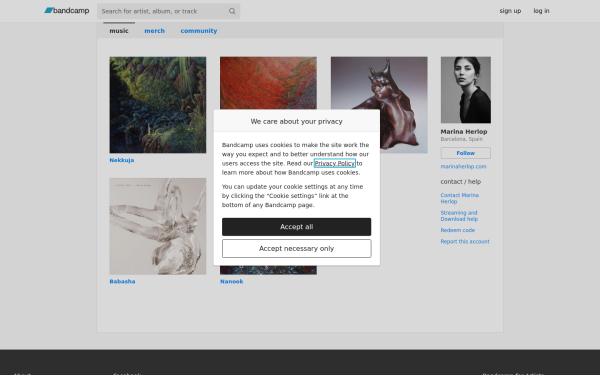Click the Redeem code link
The height and width of the screenshot is (375, 600).
coord(458,230)
